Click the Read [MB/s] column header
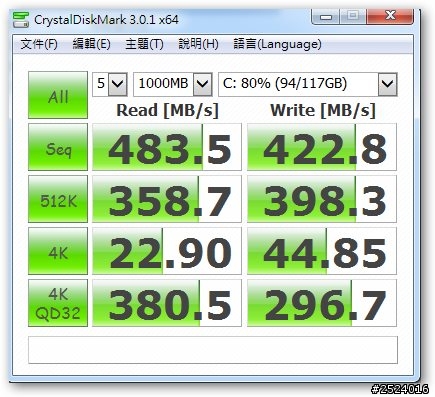The width and height of the screenshot is (435, 397). click(x=167, y=110)
